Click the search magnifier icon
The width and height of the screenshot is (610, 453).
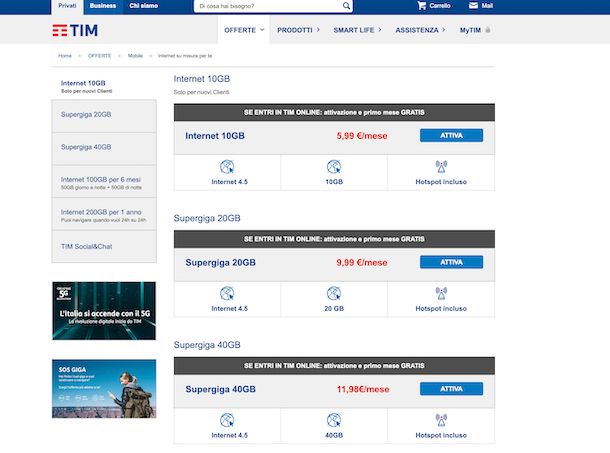(x=345, y=6)
